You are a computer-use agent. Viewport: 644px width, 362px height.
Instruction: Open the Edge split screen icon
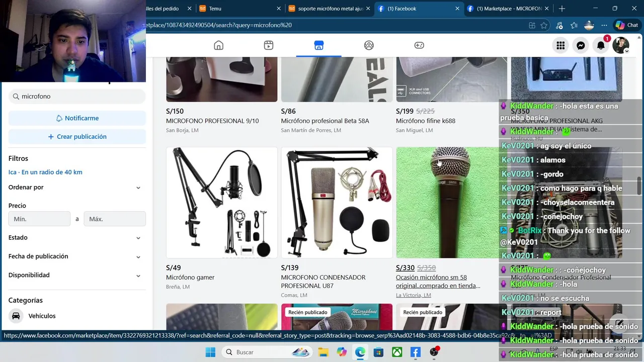[x=532, y=25]
